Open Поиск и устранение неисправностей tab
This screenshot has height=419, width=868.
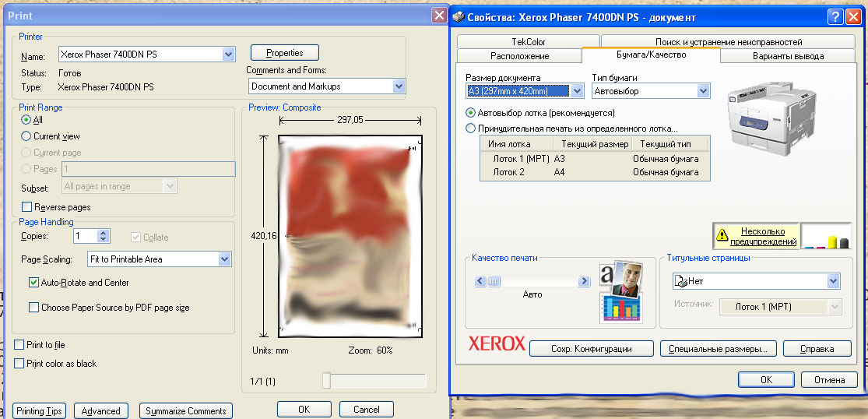(x=729, y=41)
